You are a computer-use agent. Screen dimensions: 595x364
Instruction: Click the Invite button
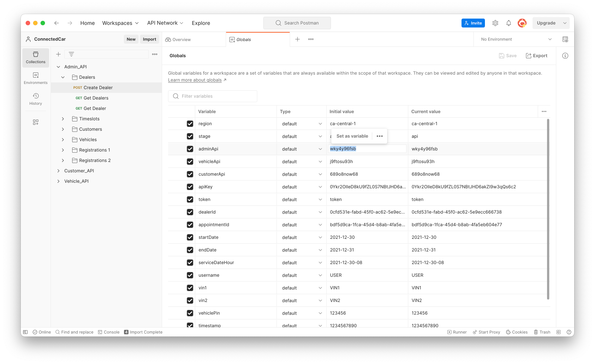473,23
